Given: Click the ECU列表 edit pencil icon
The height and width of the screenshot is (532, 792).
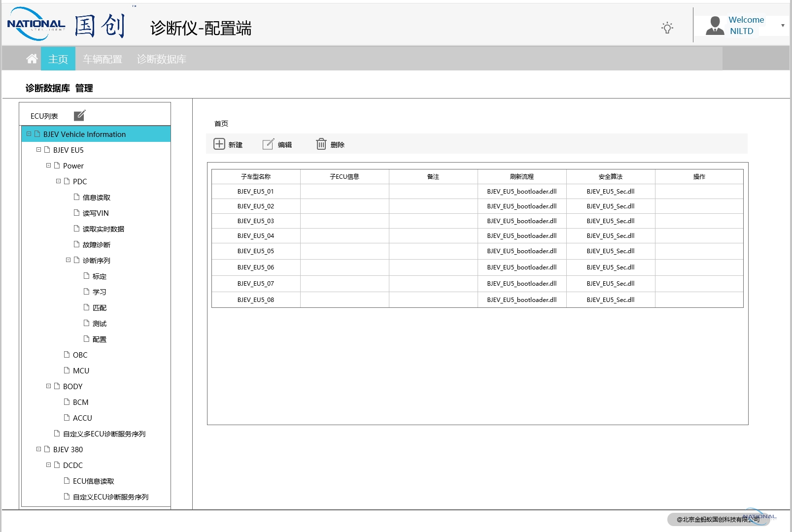Looking at the screenshot, I should (x=79, y=116).
